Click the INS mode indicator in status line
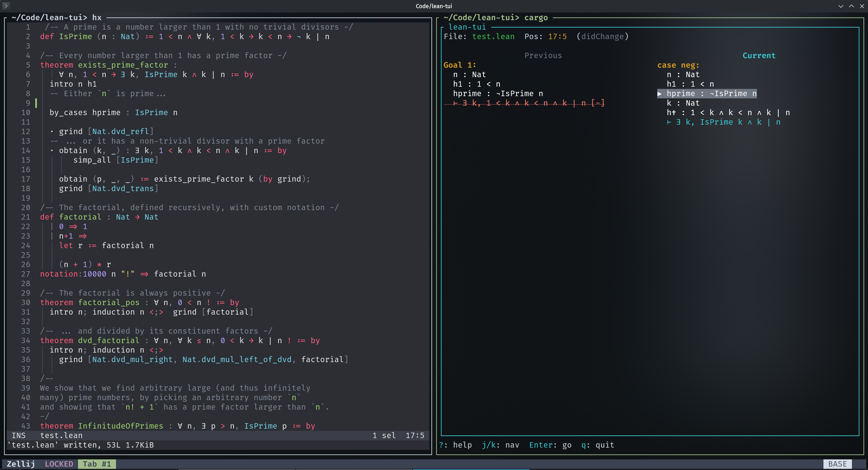The image size is (868, 470). pyautogui.click(x=19, y=436)
